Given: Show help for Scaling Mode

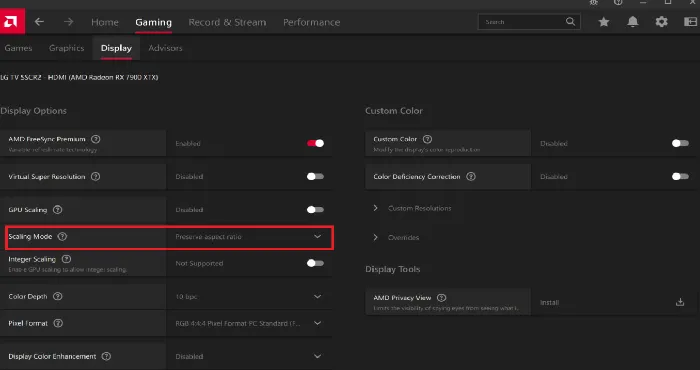Looking at the screenshot, I should click(62, 237).
